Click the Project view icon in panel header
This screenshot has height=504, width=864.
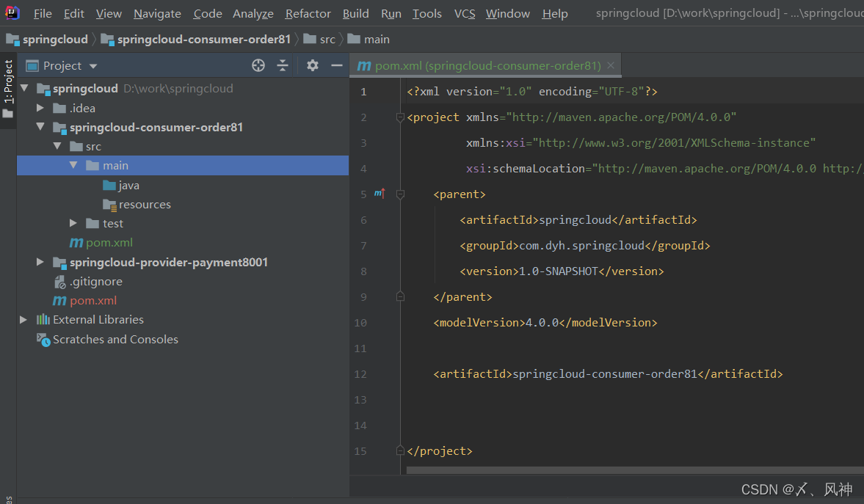click(x=32, y=65)
